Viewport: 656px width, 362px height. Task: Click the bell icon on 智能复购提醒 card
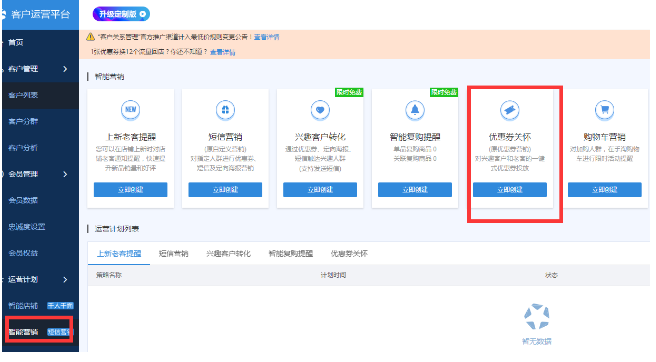click(415, 110)
